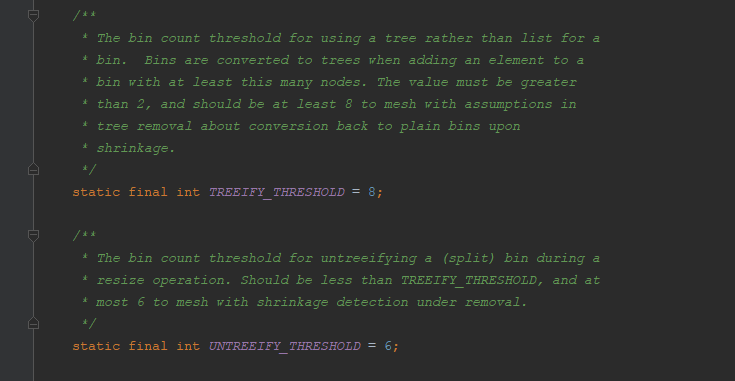This screenshot has width=735, height=381.
Task: Click fold marker ending UNTREEIFY comment
Action: (x=33, y=323)
